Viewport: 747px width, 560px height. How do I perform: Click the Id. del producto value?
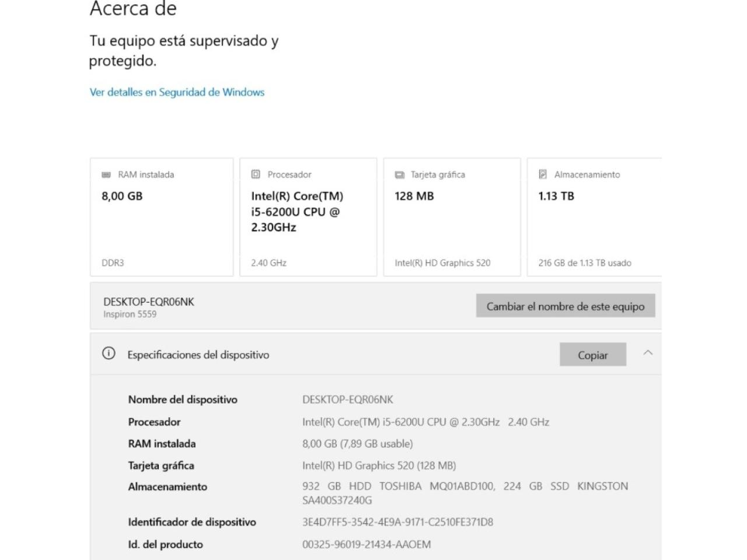(366, 544)
